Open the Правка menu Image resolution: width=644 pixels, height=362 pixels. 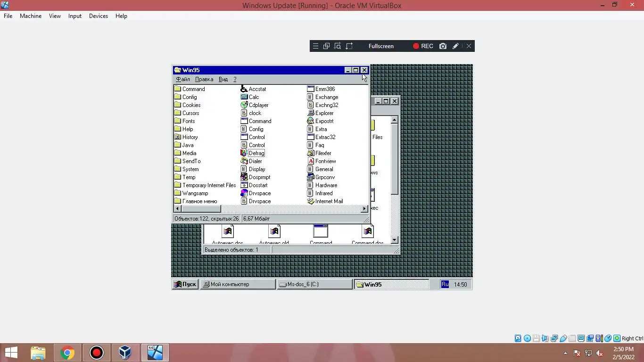(x=204, y=79)
